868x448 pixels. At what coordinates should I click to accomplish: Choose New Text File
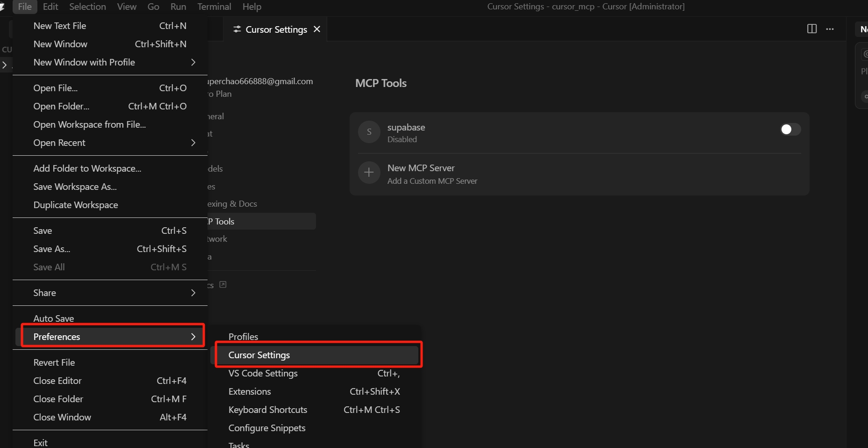(110, 26)
